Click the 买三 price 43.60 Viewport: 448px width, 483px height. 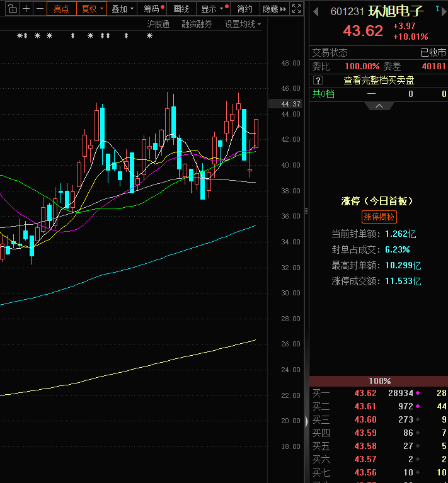pos(365,419)
